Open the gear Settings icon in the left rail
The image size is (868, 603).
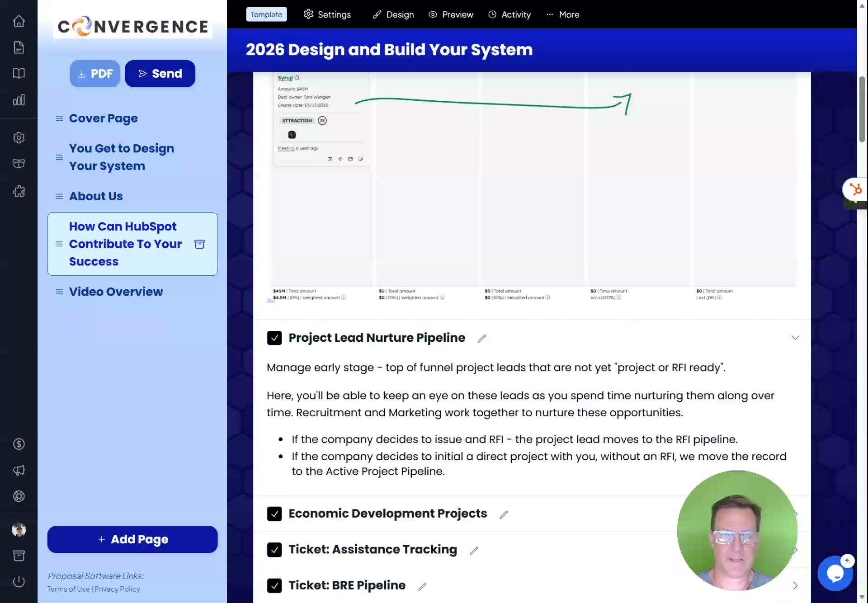(x=19, y=137)
